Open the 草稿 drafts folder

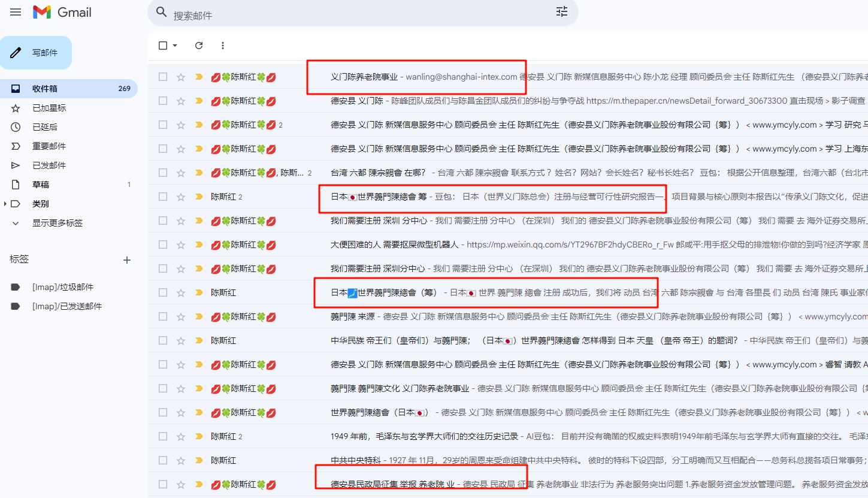coord(41,185)
